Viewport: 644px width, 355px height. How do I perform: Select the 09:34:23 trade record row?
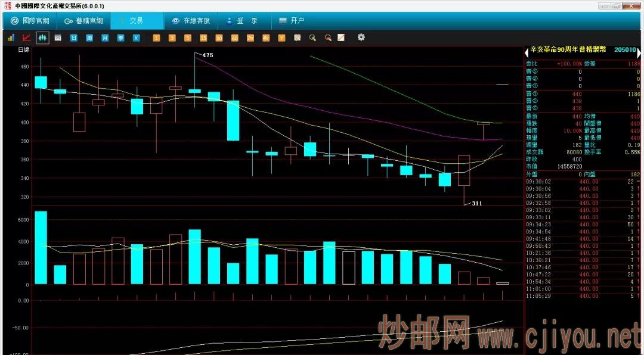pos(583,225)
